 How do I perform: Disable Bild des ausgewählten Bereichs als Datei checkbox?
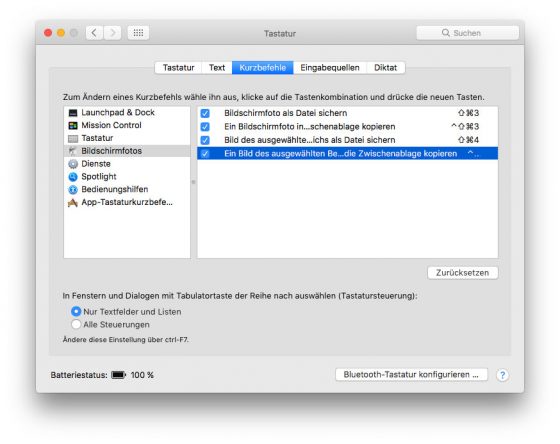tap(205, 140)
